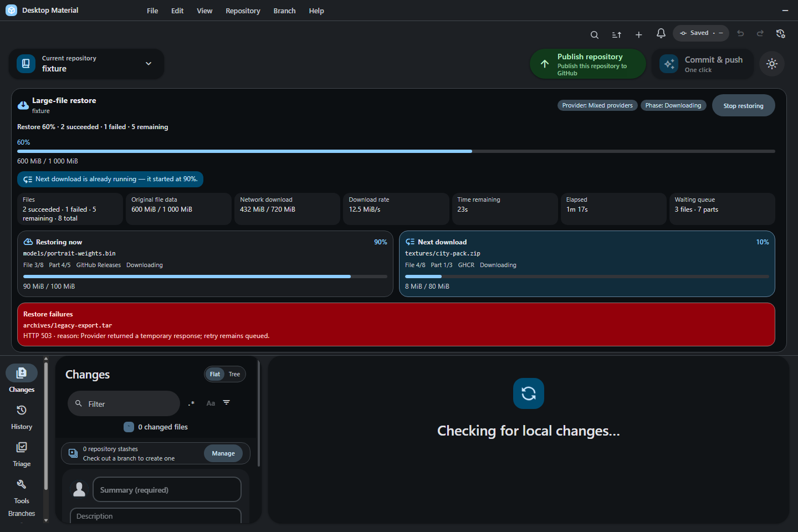Click the filter options funnel icon
This screenshot has width=798, height=532.
227,403
